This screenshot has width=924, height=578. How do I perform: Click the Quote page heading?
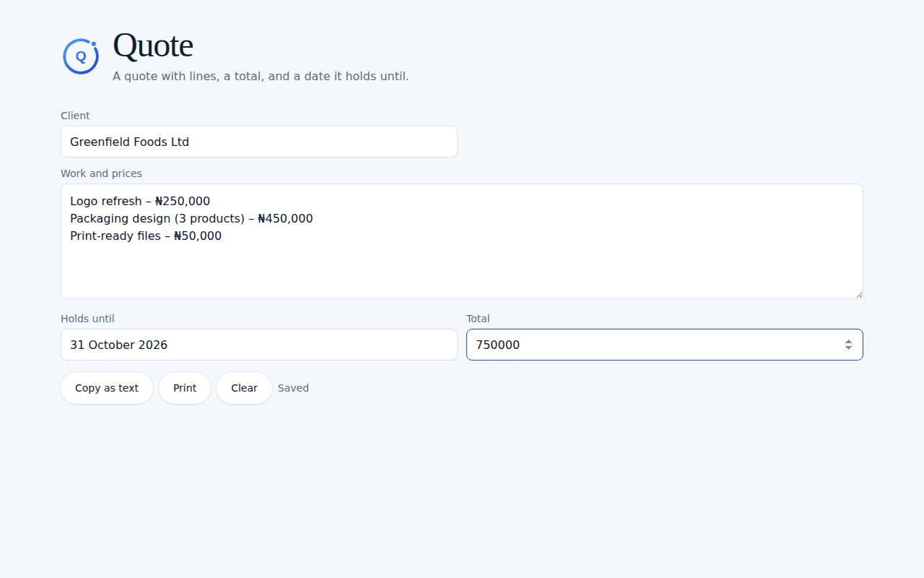point(153,46)
